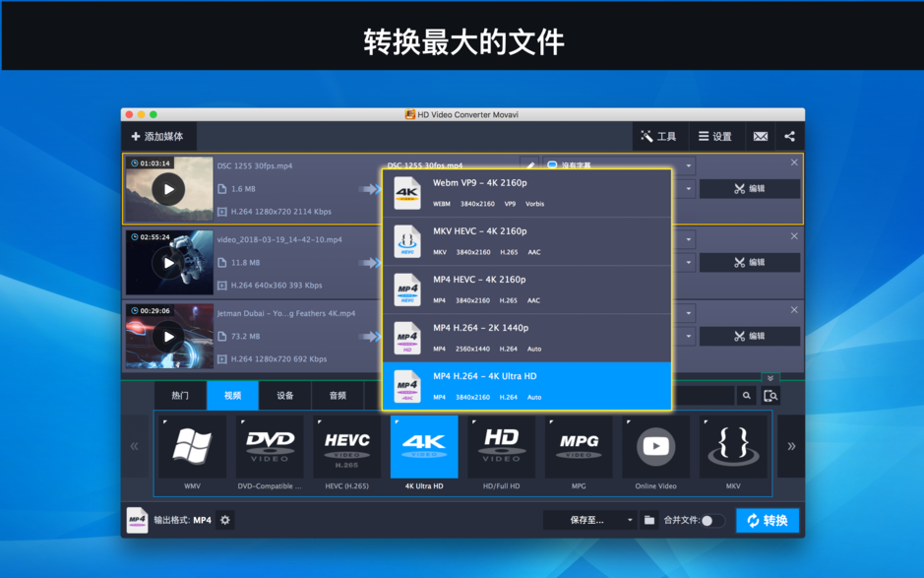Click the 添加媒体 add media button
Screen dimensions: 924x578
159,136
